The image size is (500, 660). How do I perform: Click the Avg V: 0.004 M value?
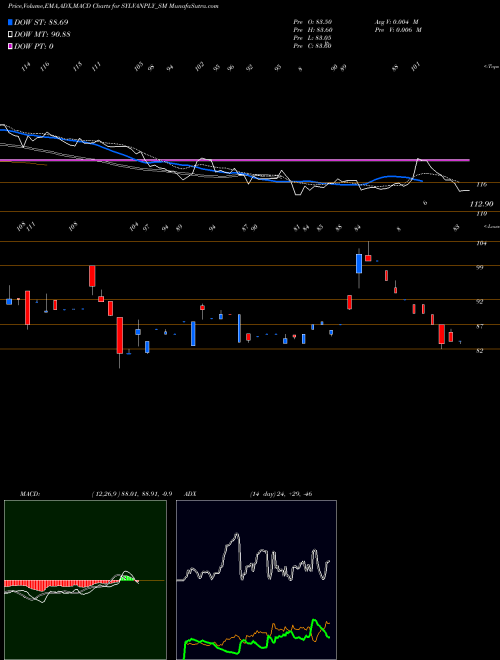396,22
